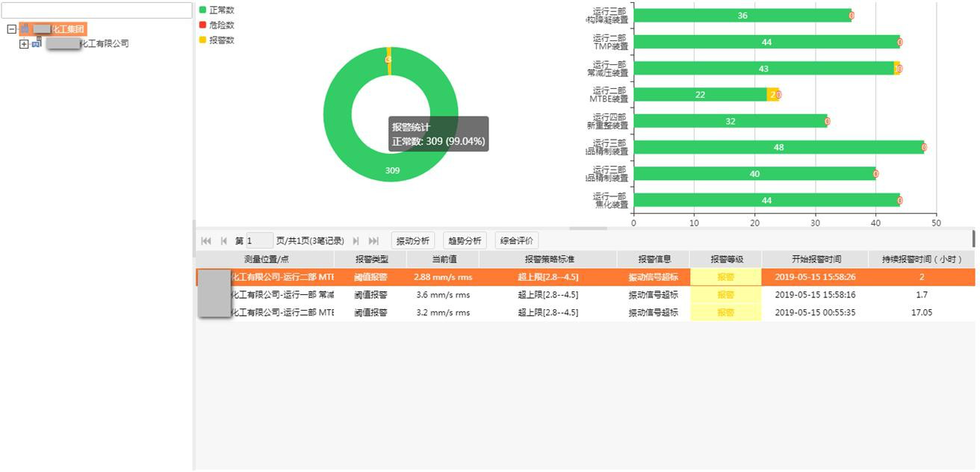
Task: Click the red alarm badge on 运行三部 构降超装置 bar
Action: 852,15
